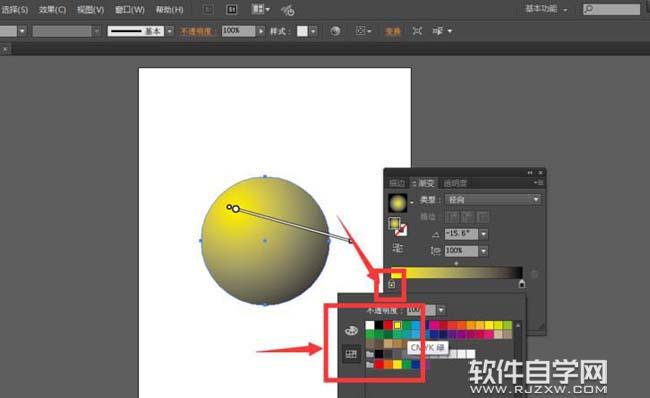Select the right black gradient stop
The width and height of the screenshot is (650, 398).
521,284
